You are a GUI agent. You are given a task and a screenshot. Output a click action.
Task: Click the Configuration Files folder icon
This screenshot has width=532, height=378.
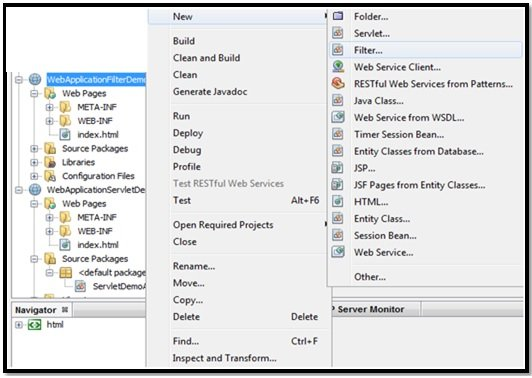[50, 176]
